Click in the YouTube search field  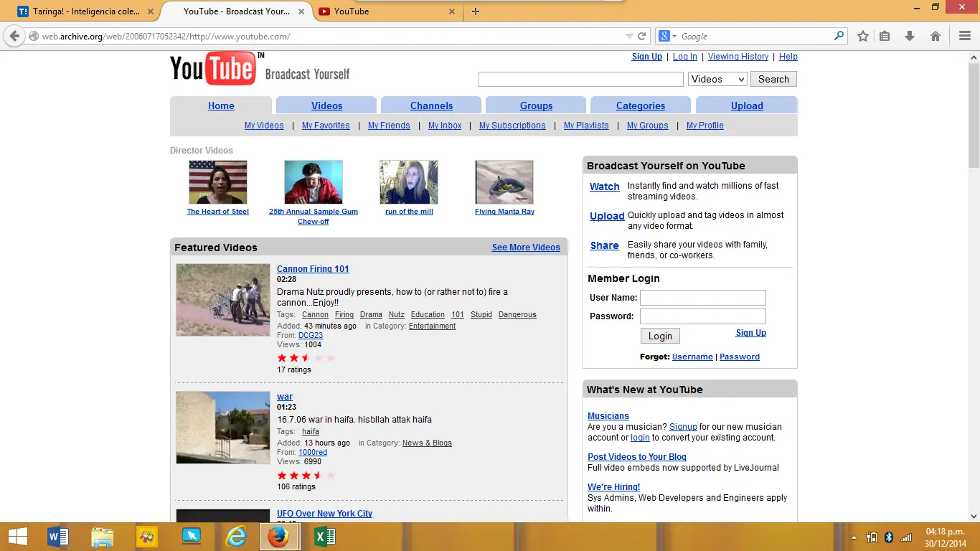581,79
